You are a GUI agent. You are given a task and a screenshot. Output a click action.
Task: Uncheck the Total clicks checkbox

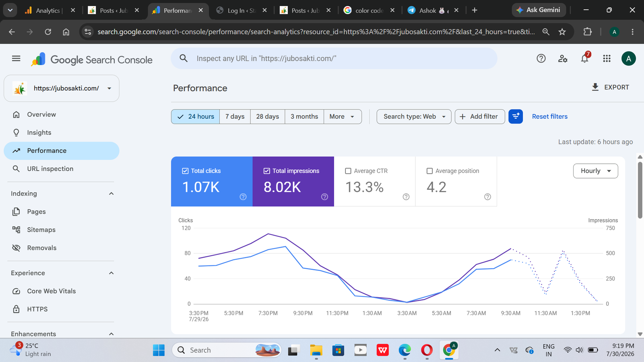[185, 171]
